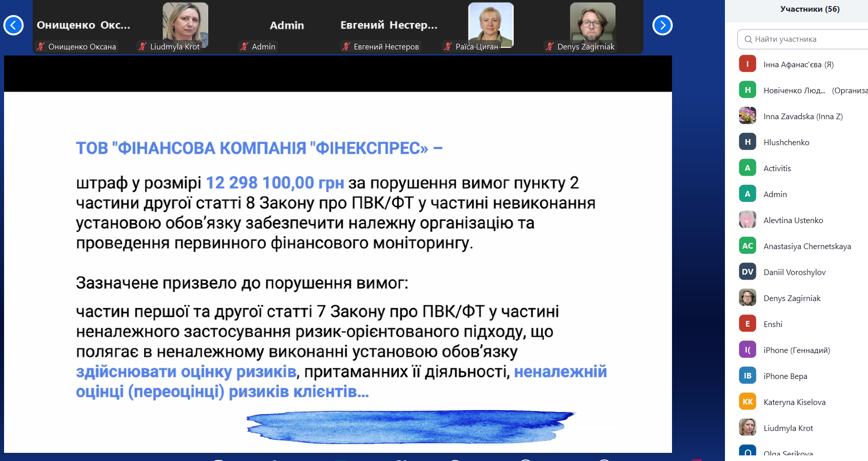Select Hlushchenko in the participants list
Image resolution: width=868 pixels, height=461 pixels.
point(786,142)
